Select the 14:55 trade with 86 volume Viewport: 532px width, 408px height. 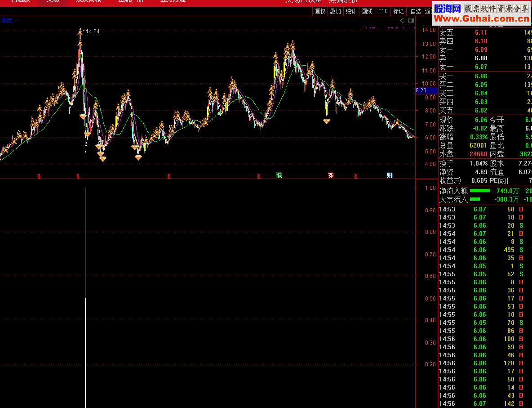pyautogui.click(x=486, y=331)
